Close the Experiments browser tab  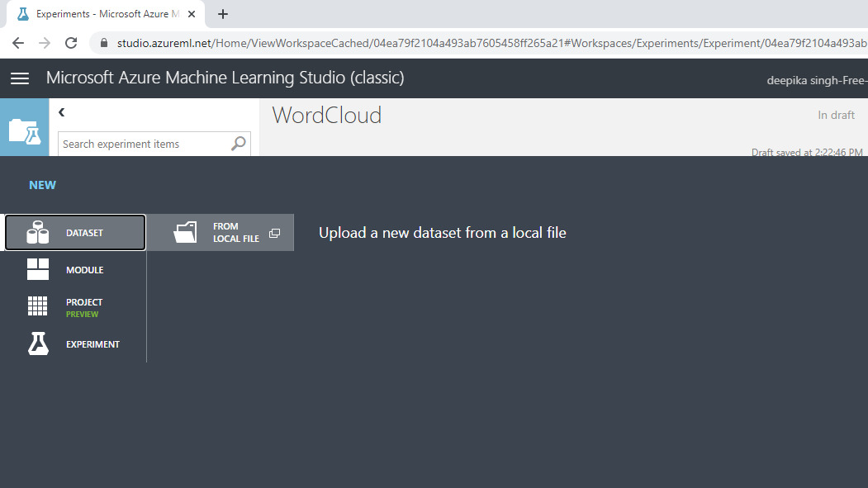192,14
